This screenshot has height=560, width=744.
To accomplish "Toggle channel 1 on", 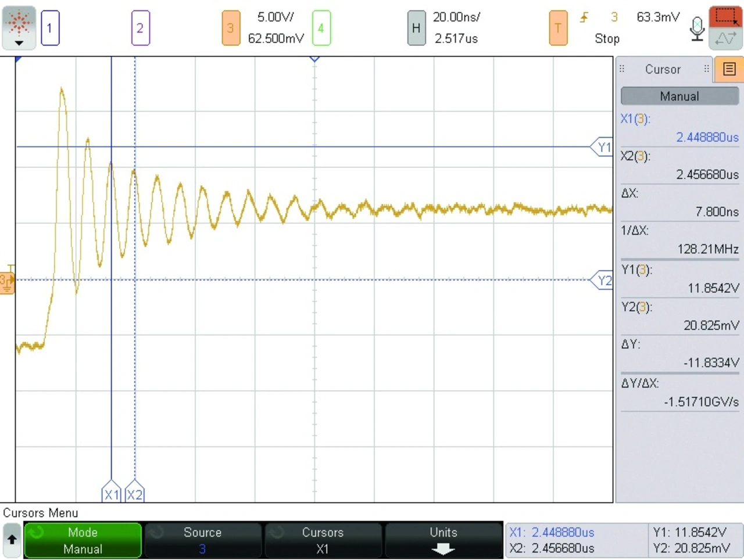I will click(50, 28).
